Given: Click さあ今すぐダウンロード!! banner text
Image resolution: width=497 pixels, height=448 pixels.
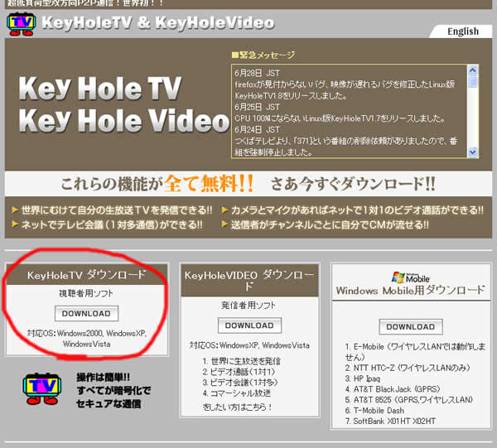Looking at the screenshot, I should pyautogui.click(x=353, y=184).
